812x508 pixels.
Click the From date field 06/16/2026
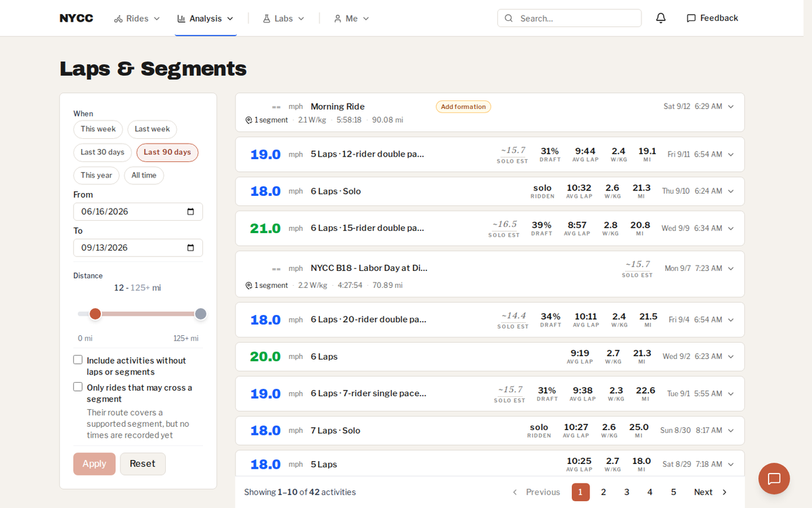(x=138, y=211)
